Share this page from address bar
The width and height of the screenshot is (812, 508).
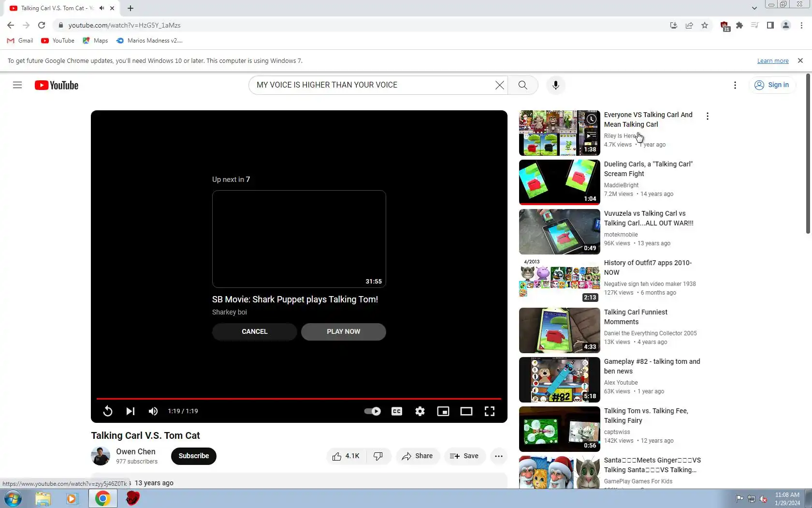[x=689, y=25]
